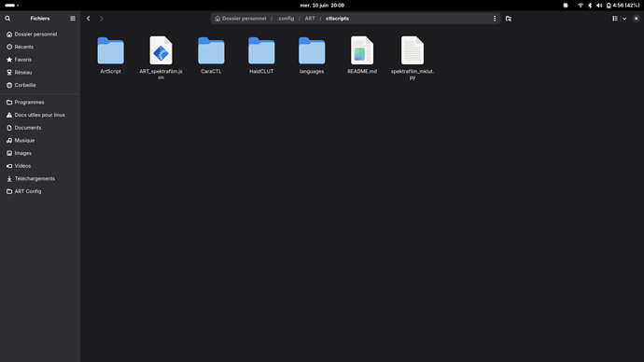Click the new folder search icon
644x362 pixels.
pyautogui.click(x=509, y=19)
